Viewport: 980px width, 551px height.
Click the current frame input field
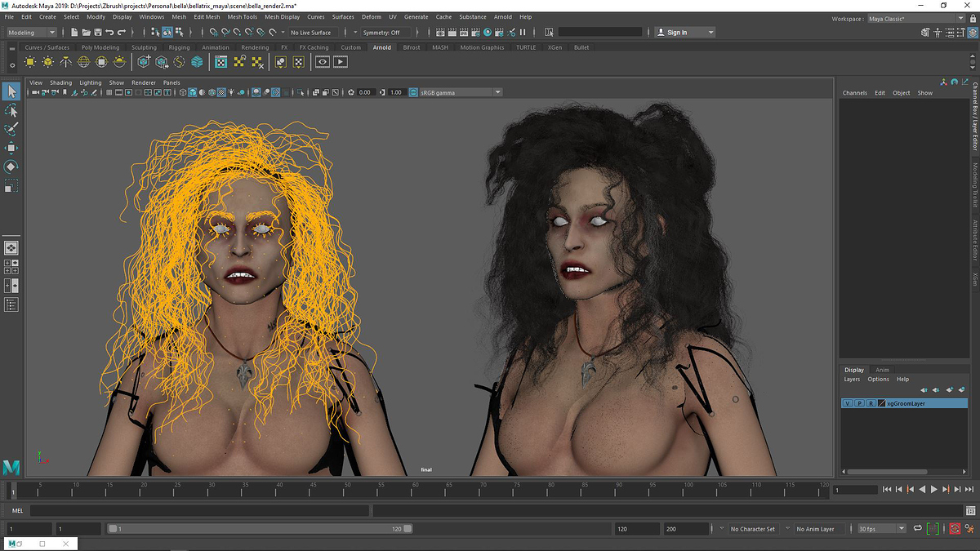854,489
